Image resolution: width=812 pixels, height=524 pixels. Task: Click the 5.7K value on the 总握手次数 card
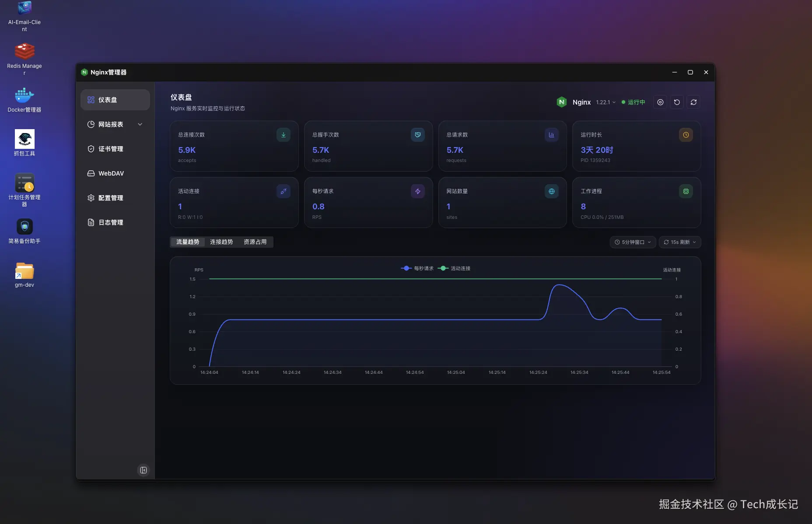321,150
